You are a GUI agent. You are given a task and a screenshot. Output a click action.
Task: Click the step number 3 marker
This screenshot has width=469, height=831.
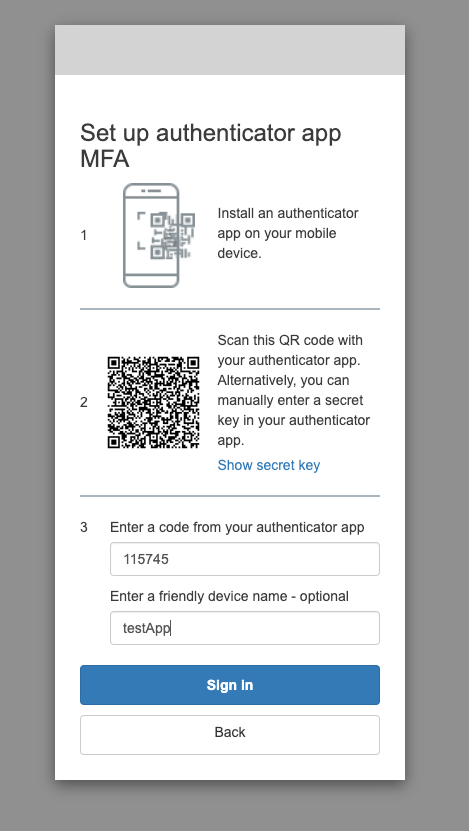tap(84, 527)
